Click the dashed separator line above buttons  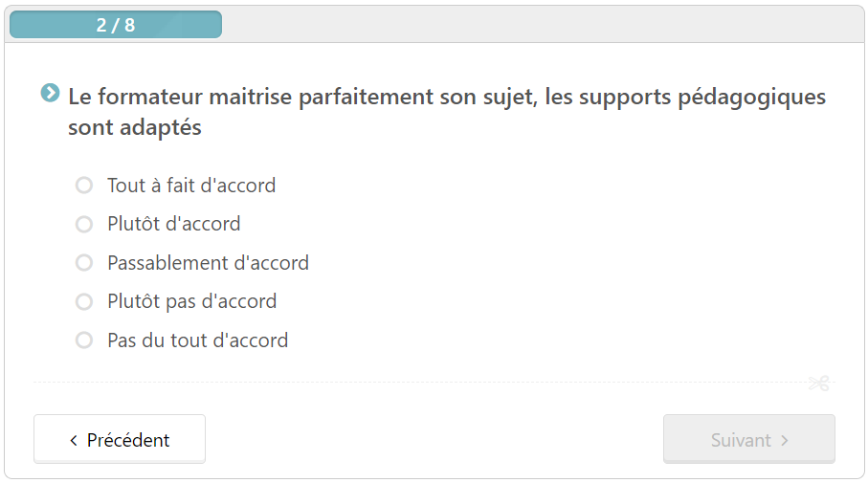pyautogui.click(x=421, y=383)
